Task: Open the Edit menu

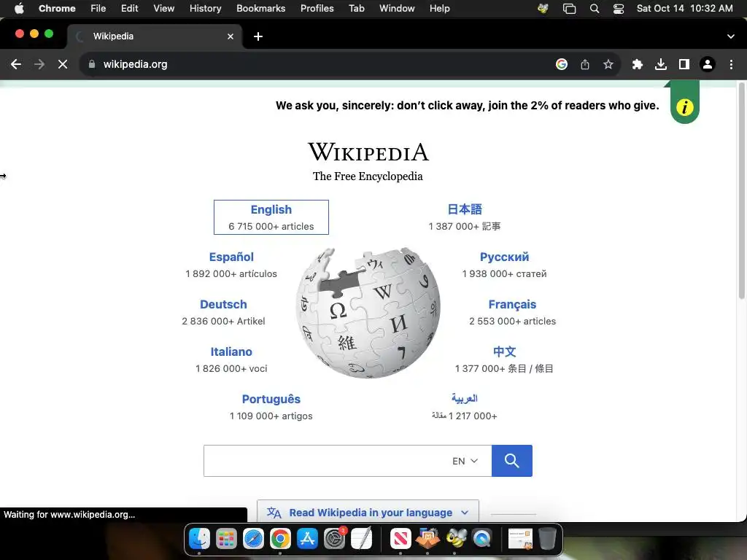Action: [x=130, y=8]
